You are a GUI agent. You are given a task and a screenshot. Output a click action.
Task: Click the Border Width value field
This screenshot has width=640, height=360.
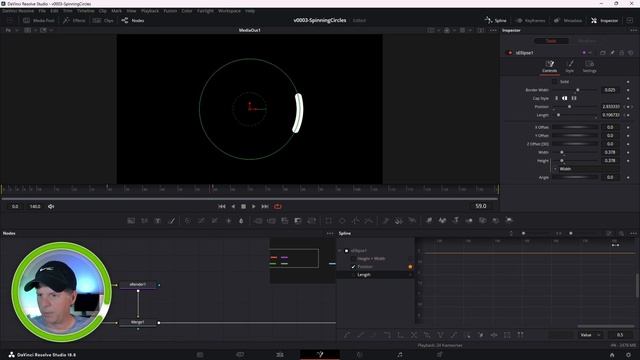tap(610, 90)
